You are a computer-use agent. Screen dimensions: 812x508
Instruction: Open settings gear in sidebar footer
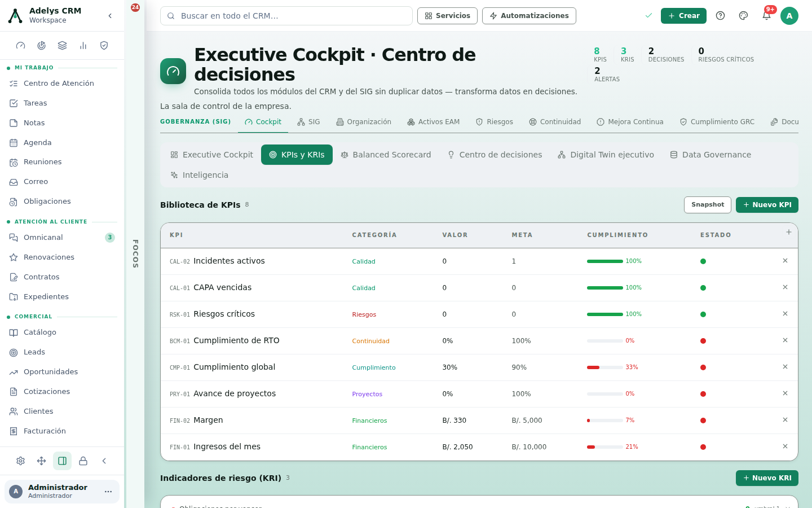pos(21,461)
